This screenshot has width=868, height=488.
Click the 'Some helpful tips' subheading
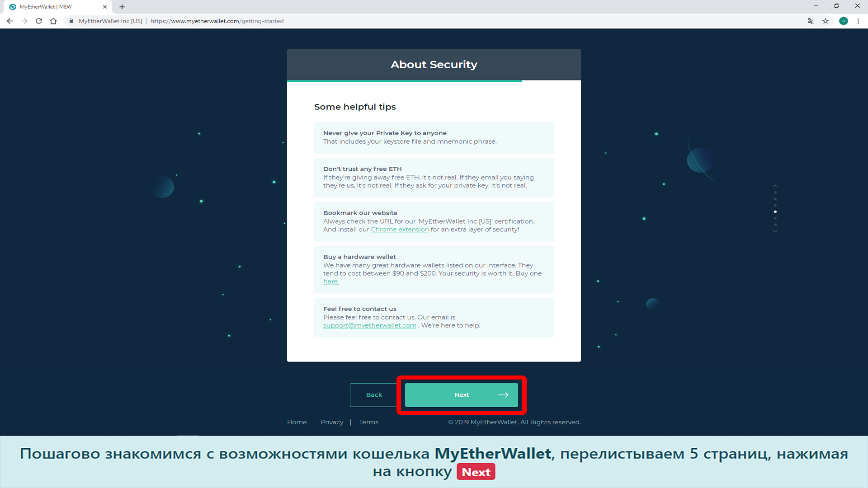355,107
